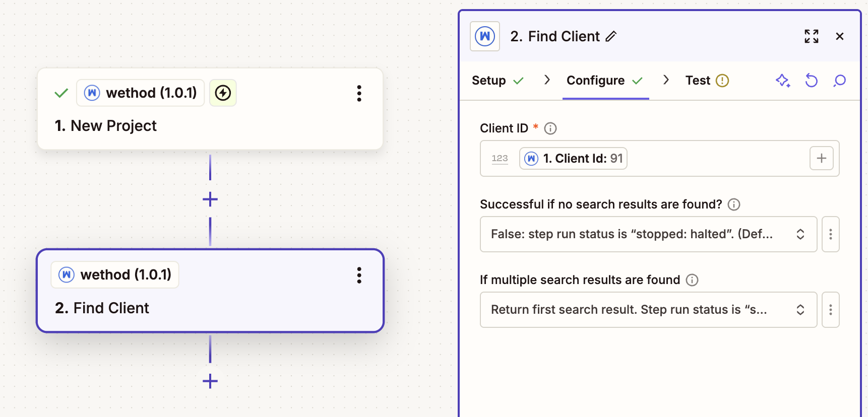Image resolution: width=868 pixels, height=417 pixels.
Task: Expand the 'If multiple search results' dropdown
Action: click(648, 310)
